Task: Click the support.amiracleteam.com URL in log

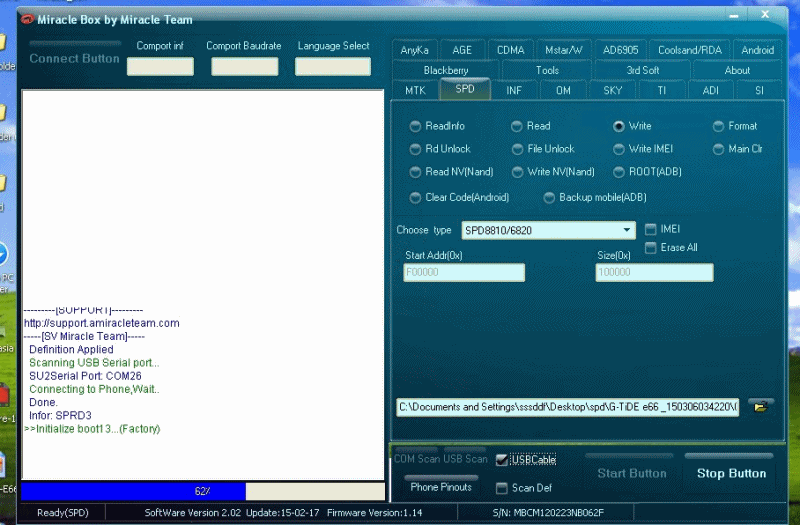Action: pyautogui.click(x=102, y=323)
